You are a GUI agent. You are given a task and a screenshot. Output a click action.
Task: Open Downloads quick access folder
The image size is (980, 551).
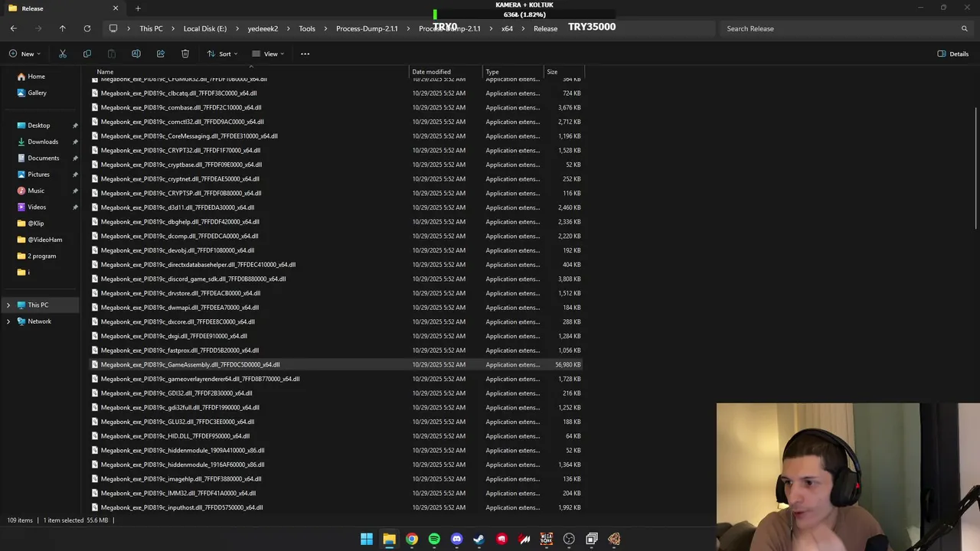pyautogui.click(x=43, y=142)
